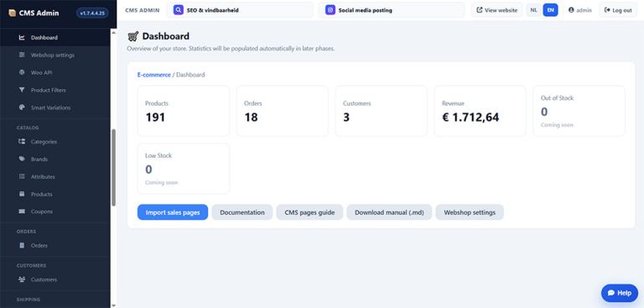This screenshot has width=644, height=308.
Task: Click the Products box icon
Action: [22, 194]
